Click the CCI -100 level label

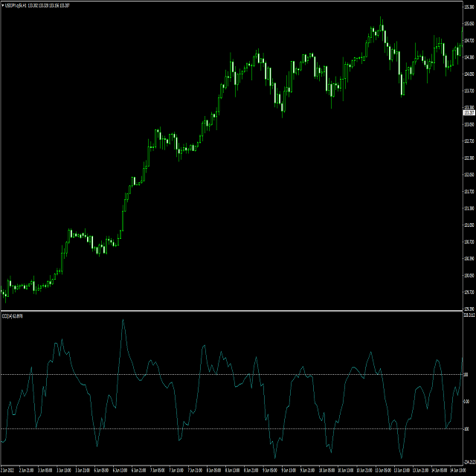[x=466, y=429]
